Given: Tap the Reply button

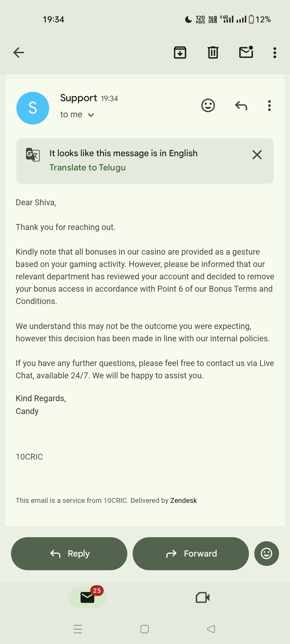Looking at the screenshot, I should (69, 554).
